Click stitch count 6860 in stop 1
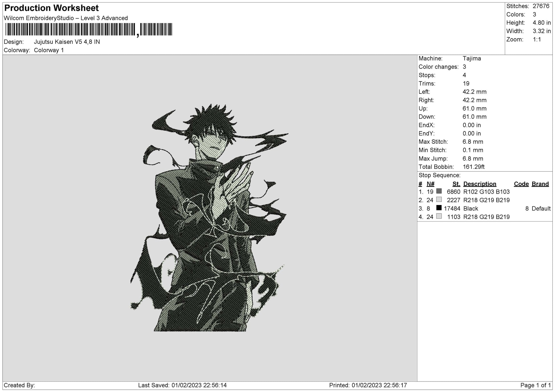This screenshot has height=392, width=555. 453,192
